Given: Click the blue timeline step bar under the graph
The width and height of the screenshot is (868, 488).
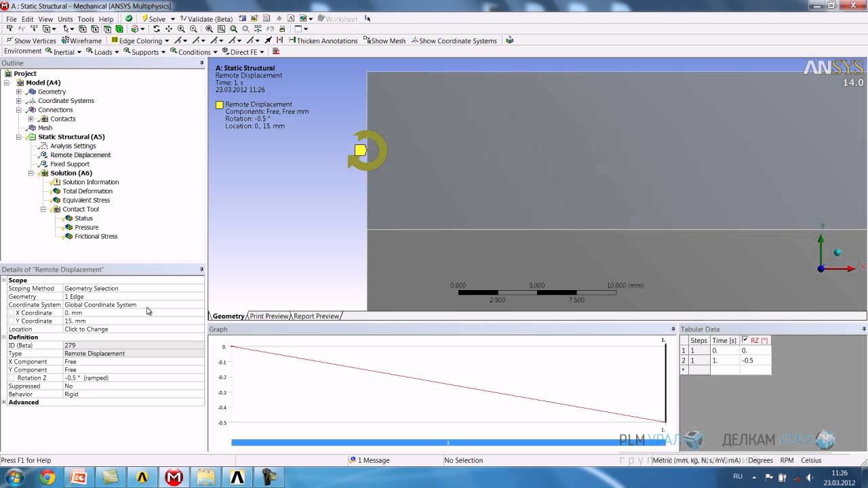Looking at the screenshot, I should (448, 443).
